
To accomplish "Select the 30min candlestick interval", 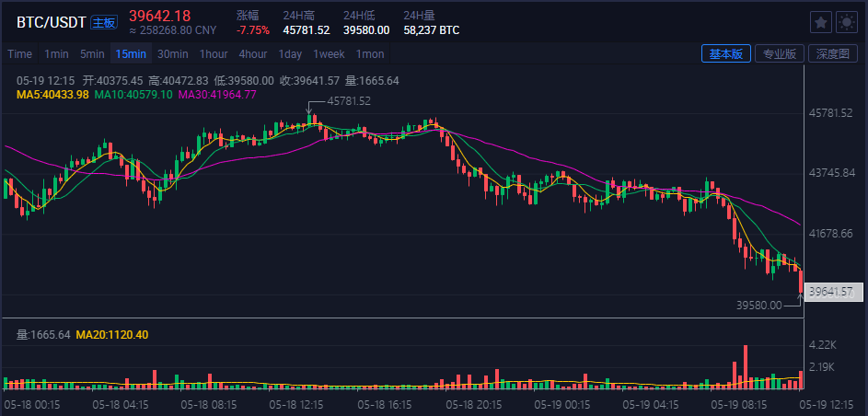I will 173,53.
